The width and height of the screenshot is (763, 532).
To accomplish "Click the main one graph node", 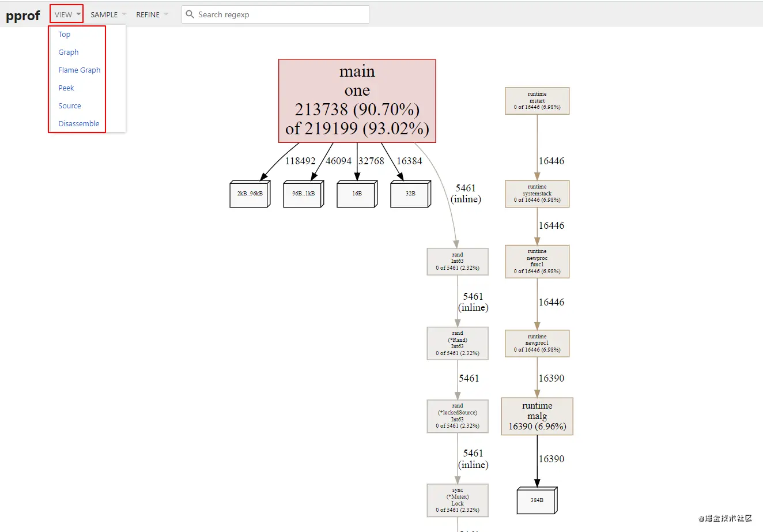I will tap(357, 101).
